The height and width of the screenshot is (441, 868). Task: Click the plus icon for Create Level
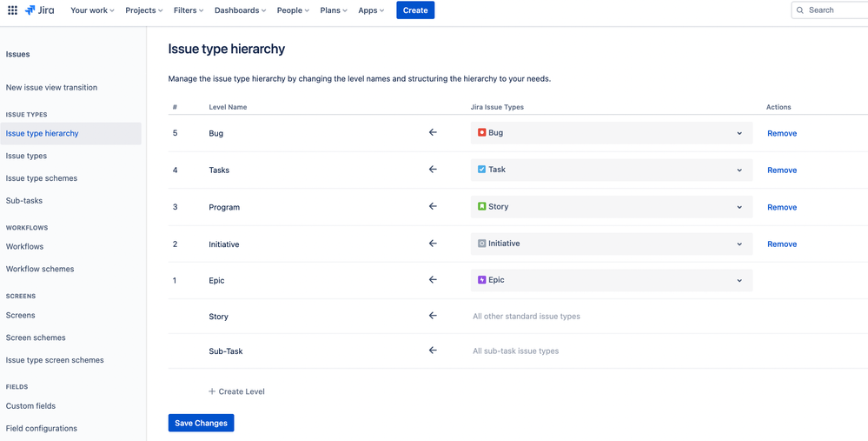pyautogui.click(x=212, y=391)
